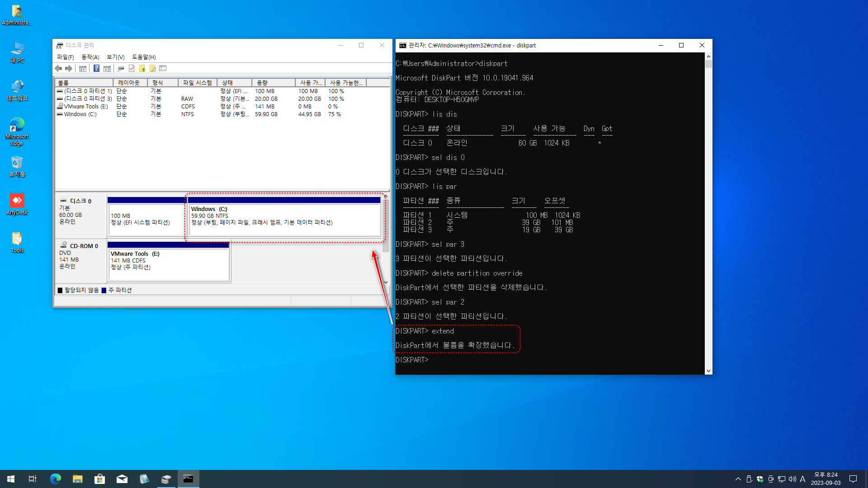
Task: Click the 44.95 GB free space cell
Action: coord(309,114)
